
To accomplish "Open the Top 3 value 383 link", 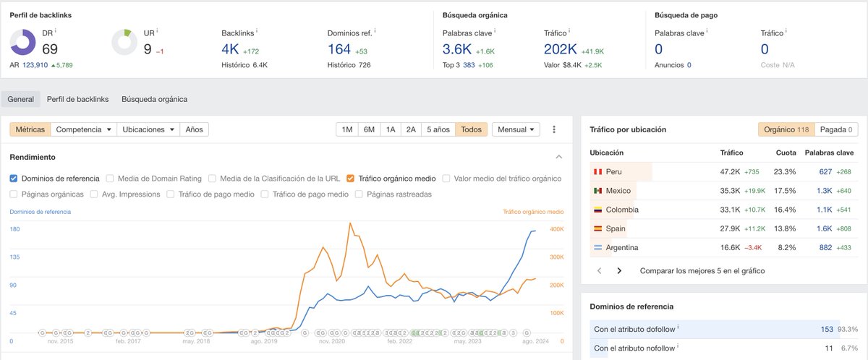I will point(469,65).
